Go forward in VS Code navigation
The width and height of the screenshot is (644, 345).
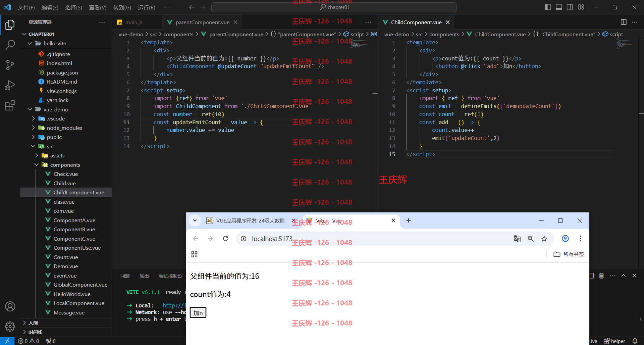pos(203,7)
